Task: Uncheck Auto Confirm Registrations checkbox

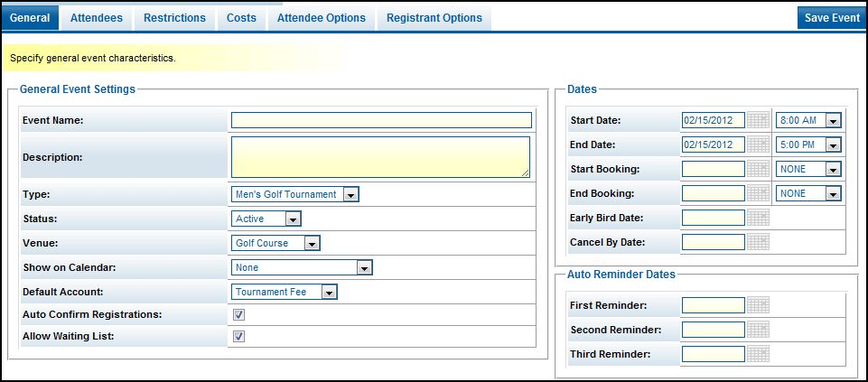Action: (239, 314)
